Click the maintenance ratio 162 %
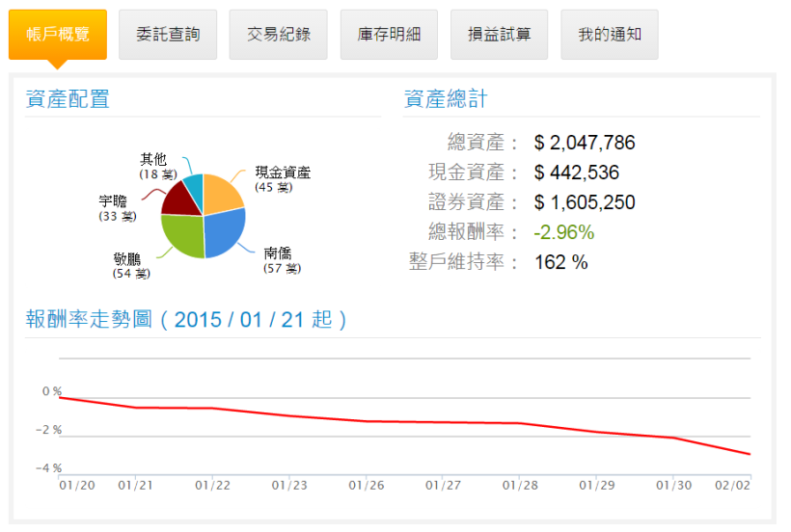Viewport: 791px width, 532px height. (x=561, y=262)
